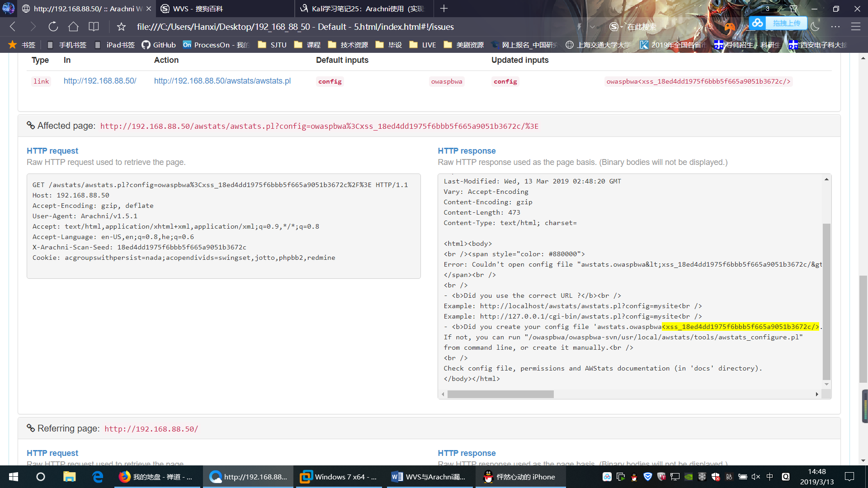
Task: Click the 拖拽上传 cloud upload button
Action: tap(778, 23)
